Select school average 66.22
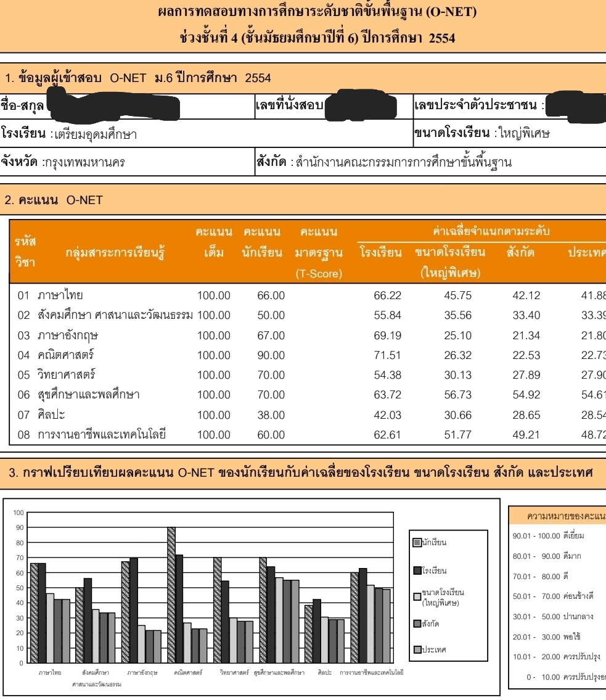Image resolution: width=606 pixels, height=700 pixels. 387,295
